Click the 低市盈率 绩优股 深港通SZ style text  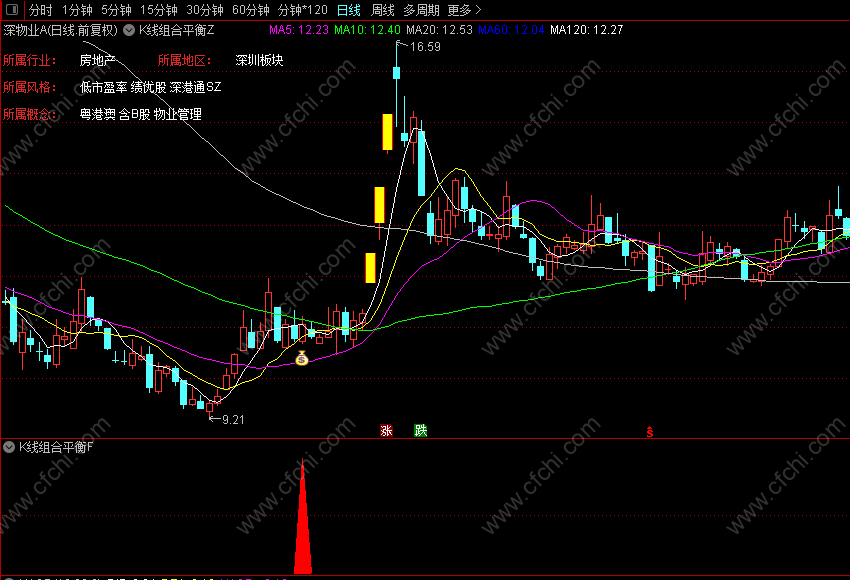coord(150,87)
